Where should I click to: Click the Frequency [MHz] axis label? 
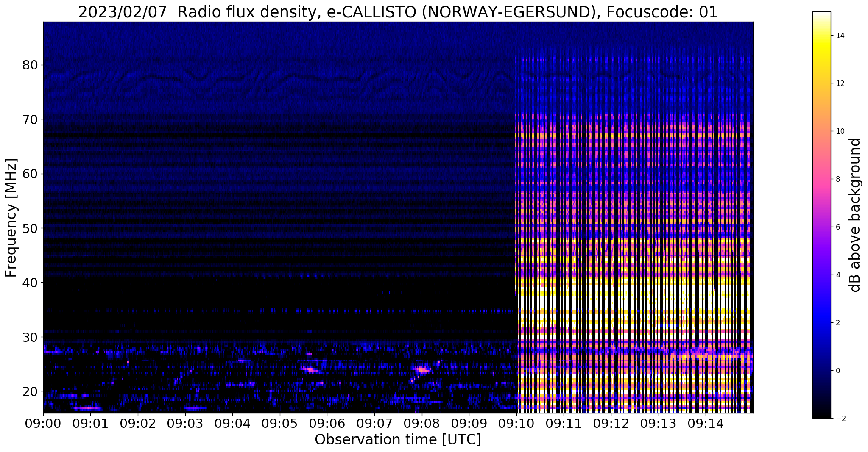[11, 217]
